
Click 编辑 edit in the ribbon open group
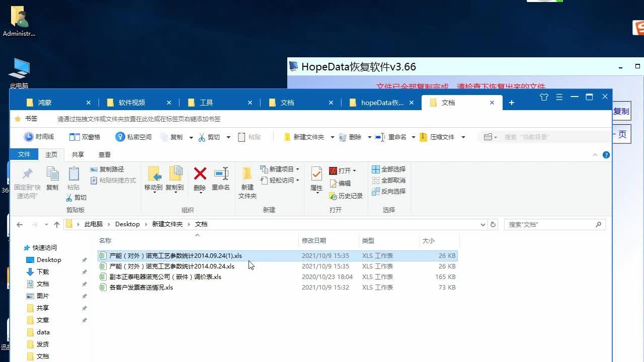340,184
